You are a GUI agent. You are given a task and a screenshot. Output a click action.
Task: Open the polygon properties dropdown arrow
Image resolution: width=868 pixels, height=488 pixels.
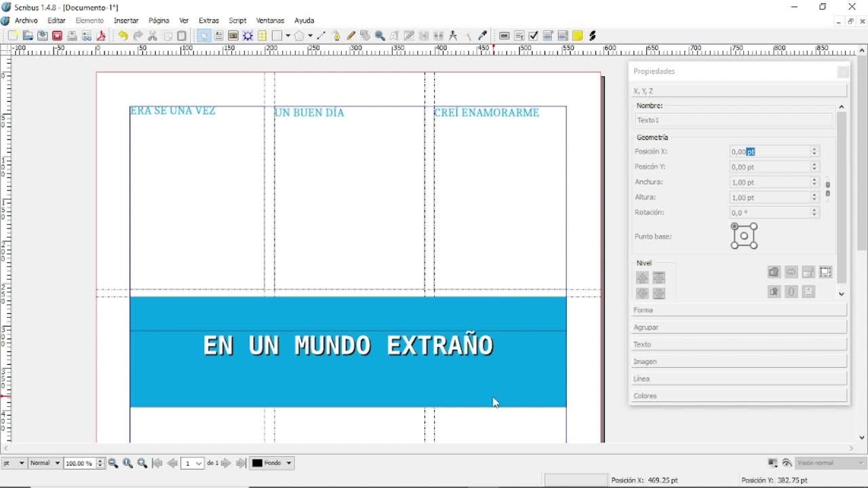pyautogui.click(x=309, y=36)
